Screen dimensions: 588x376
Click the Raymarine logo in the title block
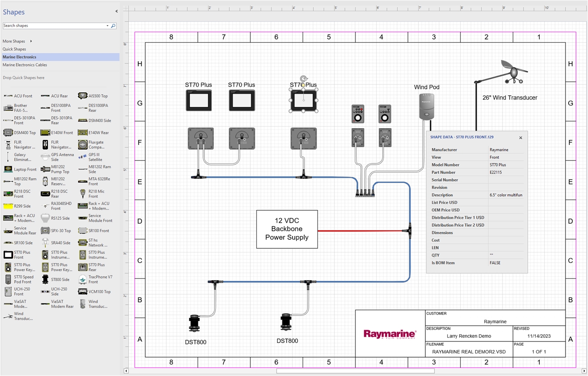tap(390, 334)
